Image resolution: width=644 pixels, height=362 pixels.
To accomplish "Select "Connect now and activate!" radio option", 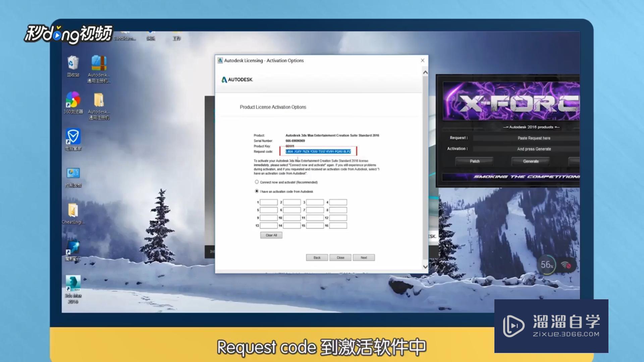I will pos(257,182).
